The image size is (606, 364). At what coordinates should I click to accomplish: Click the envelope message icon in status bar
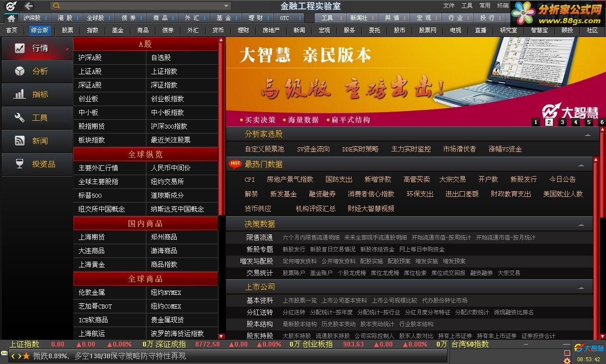[x=4, y=353]
